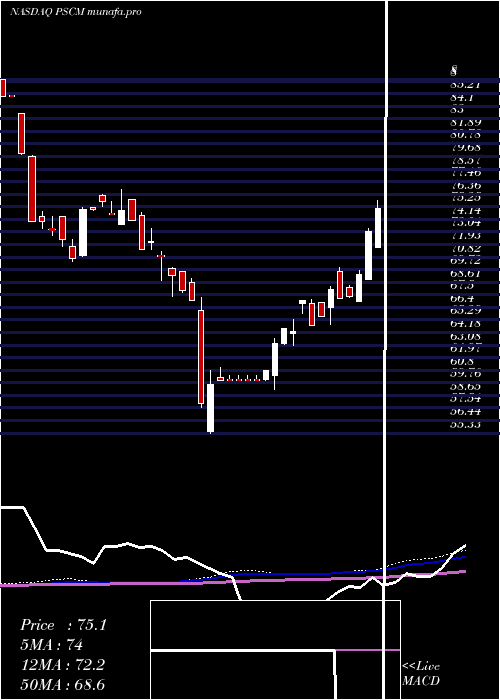
Task: Click the 55.33 price axis label
Action: (465, 424)
